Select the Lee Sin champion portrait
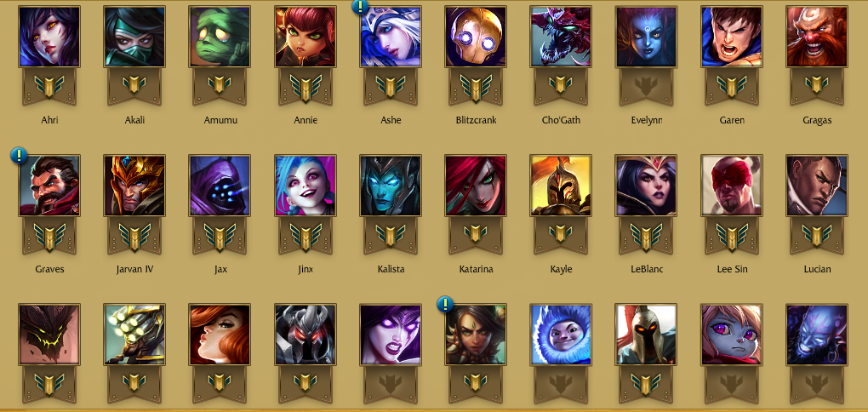This screenshot has width=868, height=412. pyautogui.click(x=731, y=186)
